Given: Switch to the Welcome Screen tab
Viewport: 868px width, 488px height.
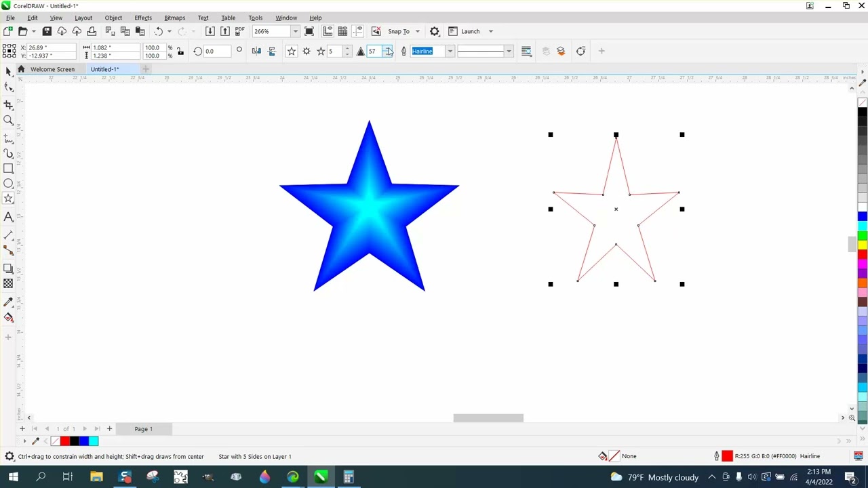Looking at the screenshot, I should click(52, 69).
